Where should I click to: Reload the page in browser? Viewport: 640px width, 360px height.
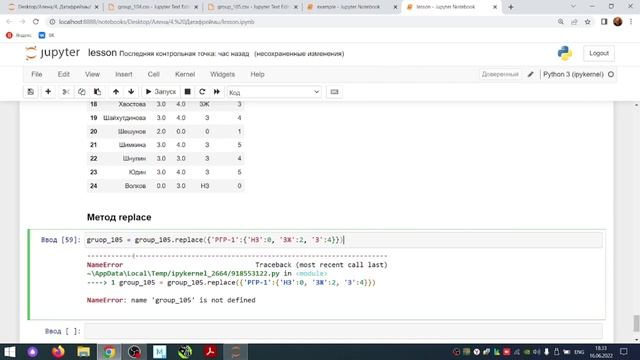click(x=36, y=22)
